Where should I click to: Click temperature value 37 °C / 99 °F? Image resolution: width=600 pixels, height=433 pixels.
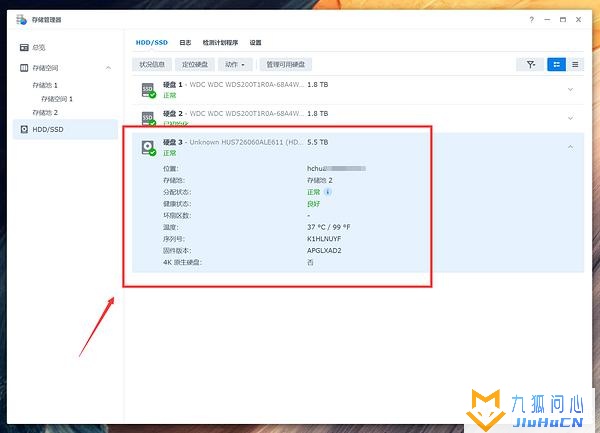(328, 227)
